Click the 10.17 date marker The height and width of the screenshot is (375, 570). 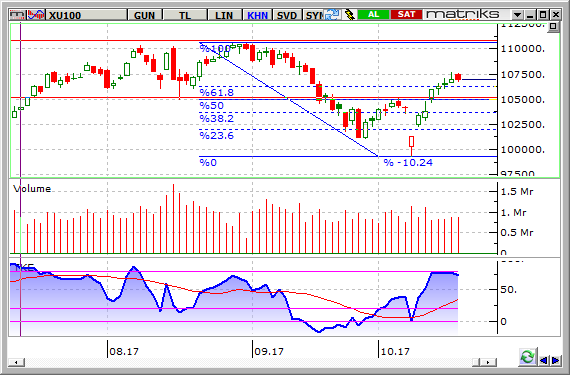click(x=395, y=351)
